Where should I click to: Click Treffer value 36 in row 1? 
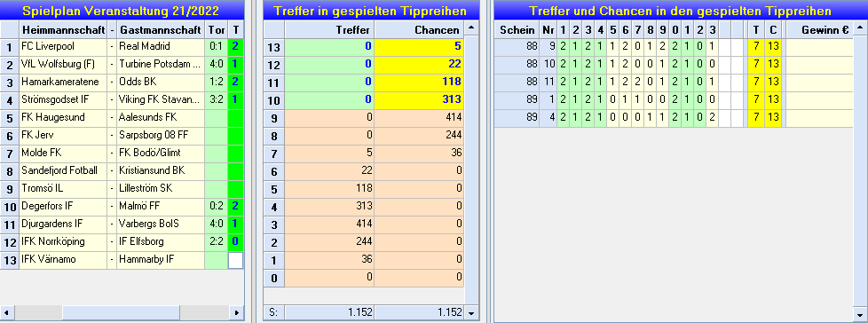point(330,259)
